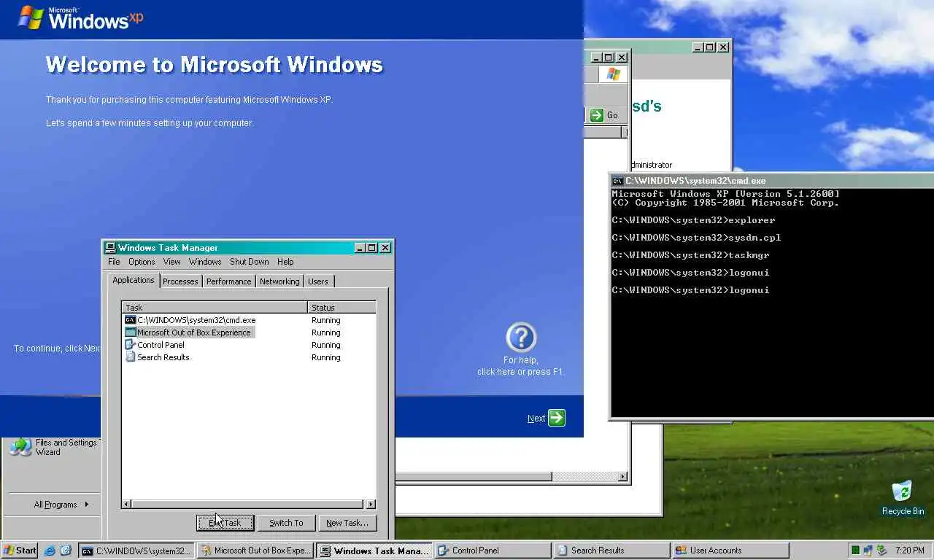
Task: Switch to the Users tab
Action: click(318, 281)
